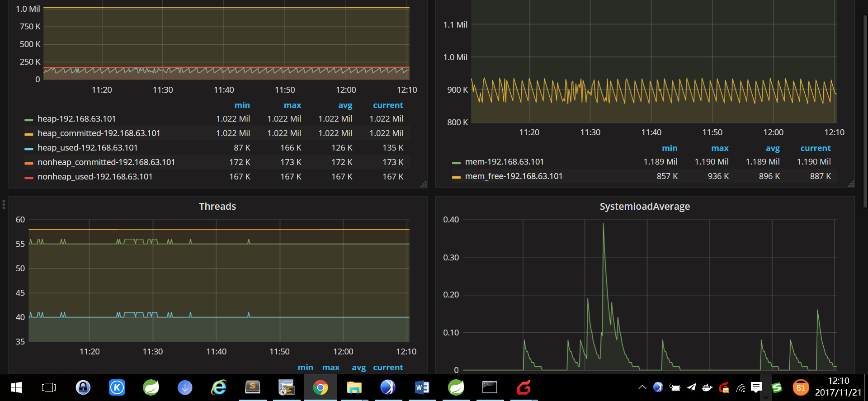
Task: Open the blue download-arrow app in the taskbar
Action: (185, 387)
